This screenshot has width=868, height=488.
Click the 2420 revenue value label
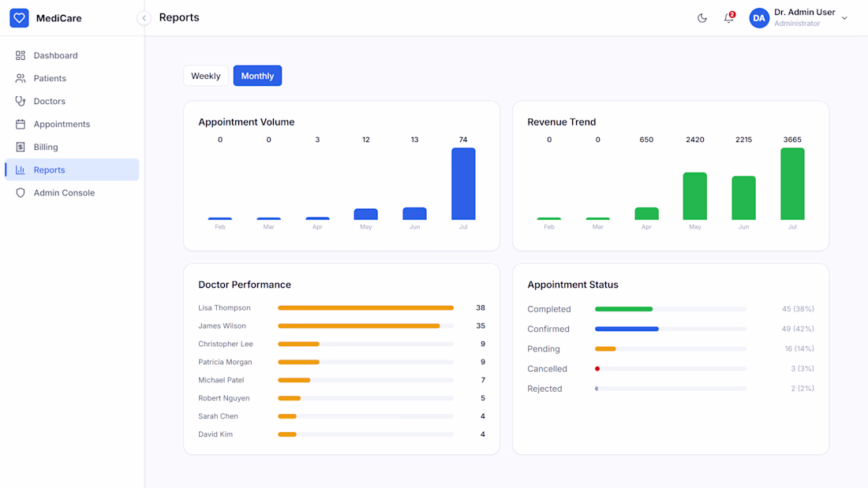pyautogui.click(x=694, y=140)
